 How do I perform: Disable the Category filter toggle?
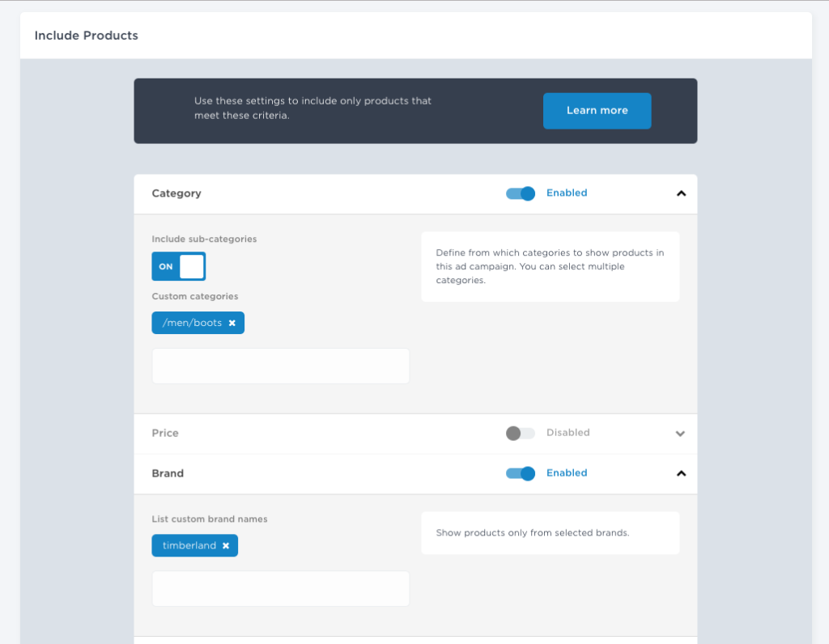521,193
